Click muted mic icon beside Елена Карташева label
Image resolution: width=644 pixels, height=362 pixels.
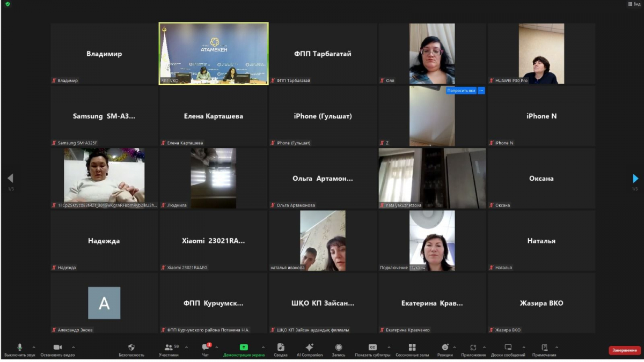tap(164, 143)
